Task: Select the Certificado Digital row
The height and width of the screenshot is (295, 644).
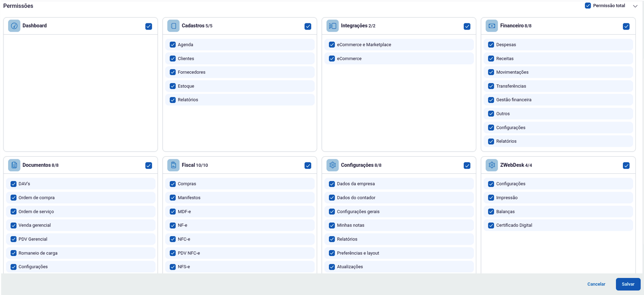Action: [514, 225]
